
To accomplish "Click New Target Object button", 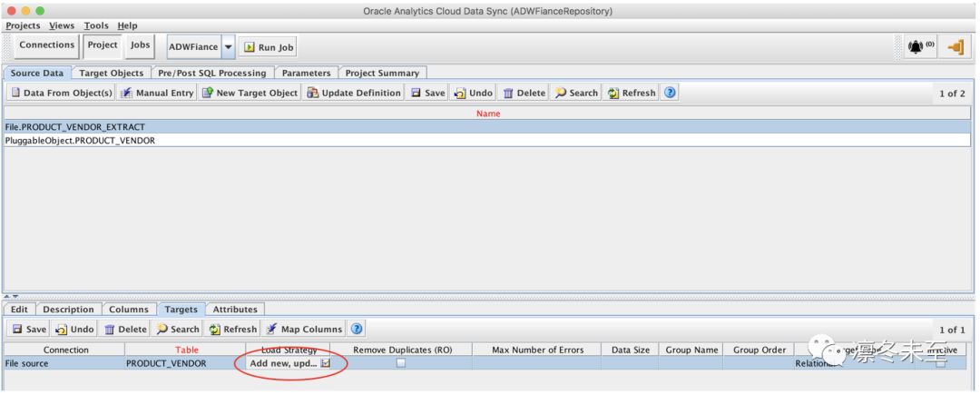I will tap(250, 94).
